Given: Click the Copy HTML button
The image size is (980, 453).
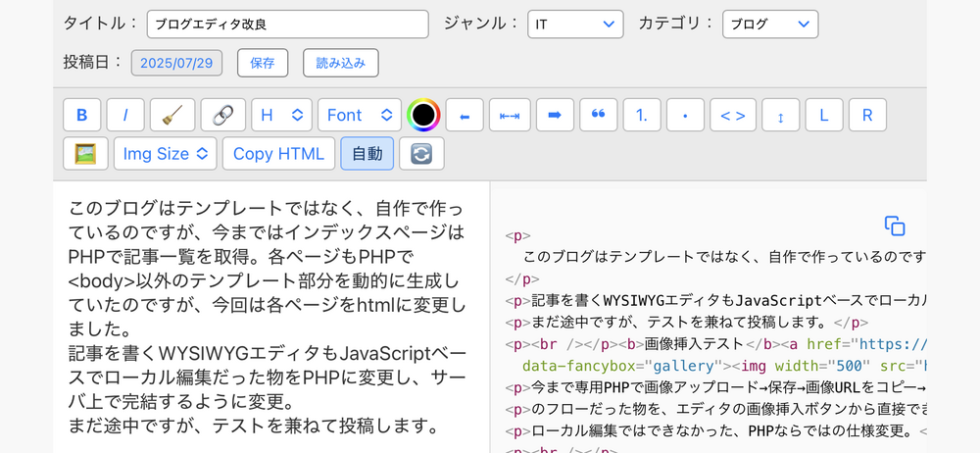Looking at the screenshot, I should click(x=278, y=153).
